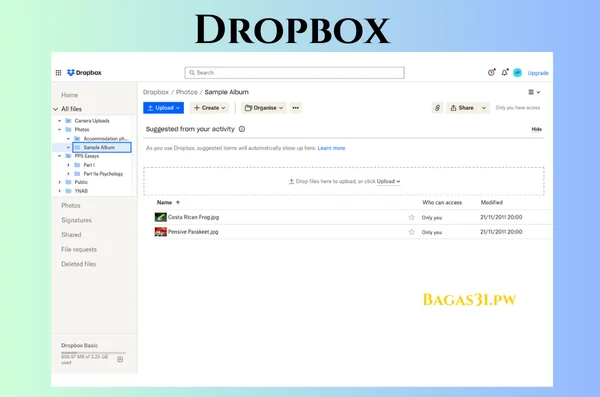Click the info icon beside Suggested activity
The width and height of the screenshot is (600, 397).
point(242,129)
